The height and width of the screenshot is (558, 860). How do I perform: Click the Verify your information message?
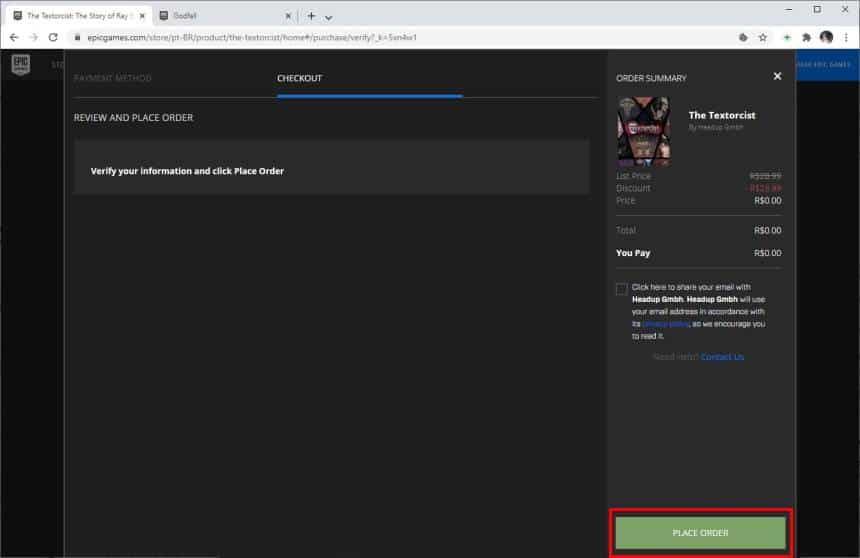[187, 171]
